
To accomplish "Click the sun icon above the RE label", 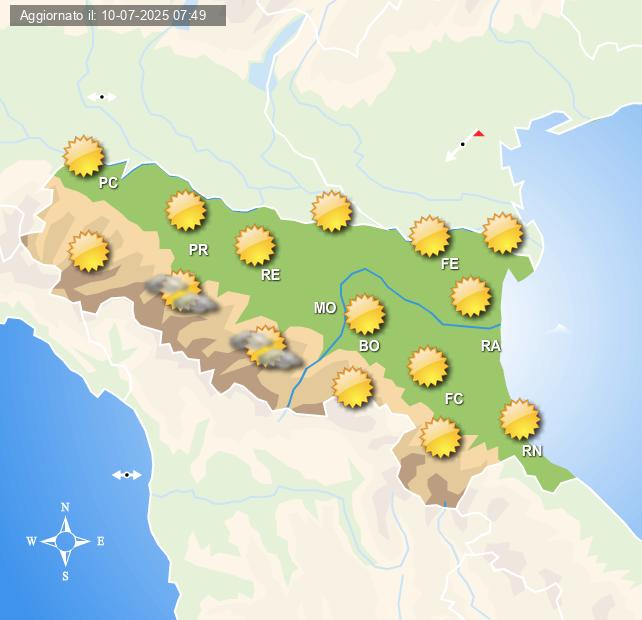I will [255, 246].
